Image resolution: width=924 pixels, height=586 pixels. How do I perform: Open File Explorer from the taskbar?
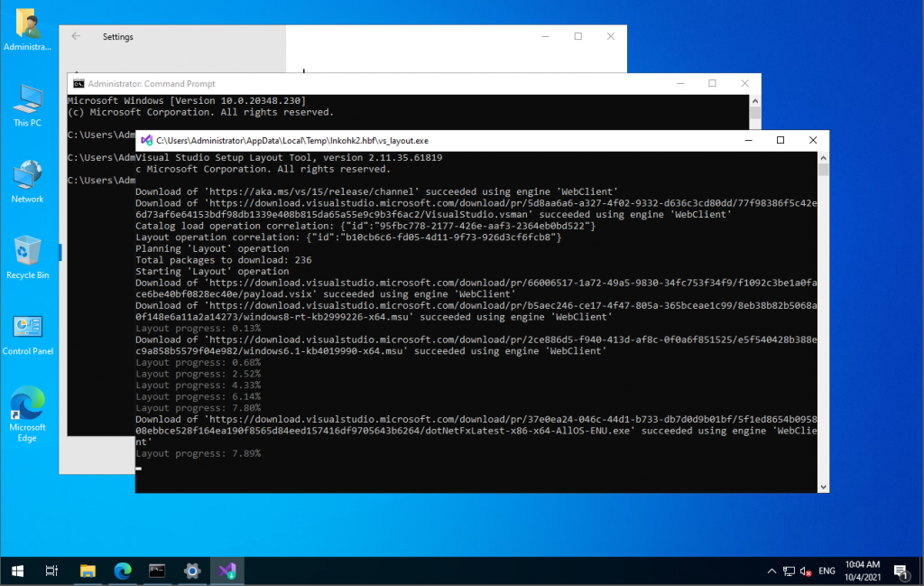coord(88,571)
